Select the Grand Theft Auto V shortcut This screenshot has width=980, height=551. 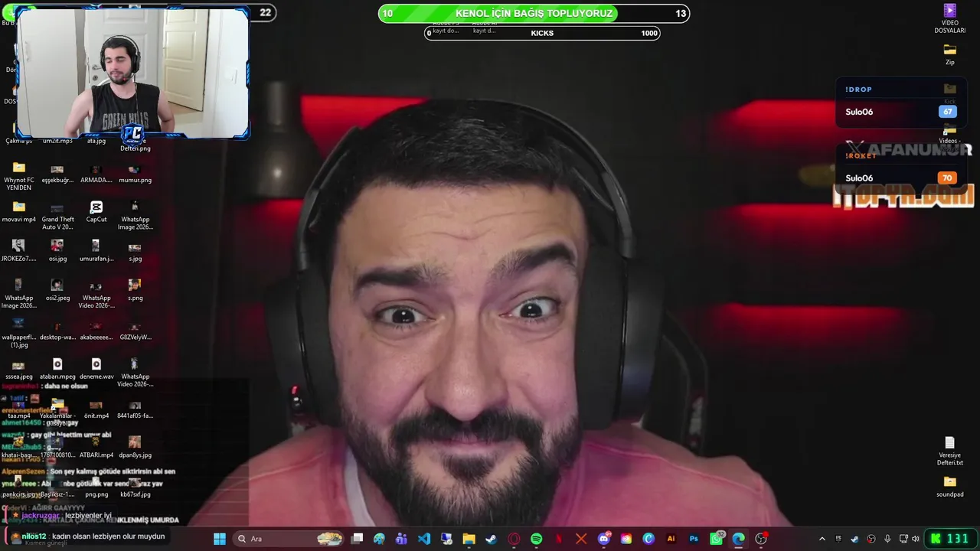tap(57, 215)
